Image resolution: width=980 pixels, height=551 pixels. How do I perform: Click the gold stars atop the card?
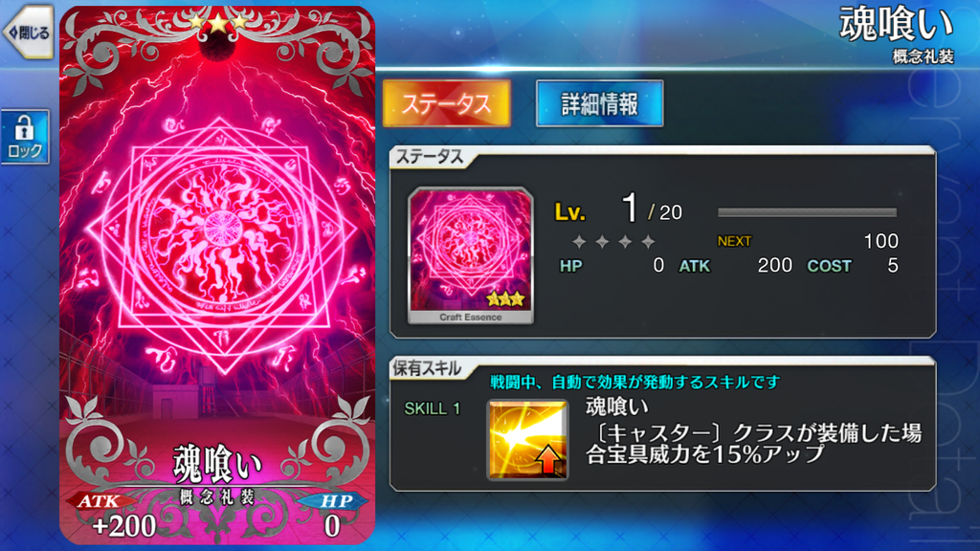(x=217, y=23)
